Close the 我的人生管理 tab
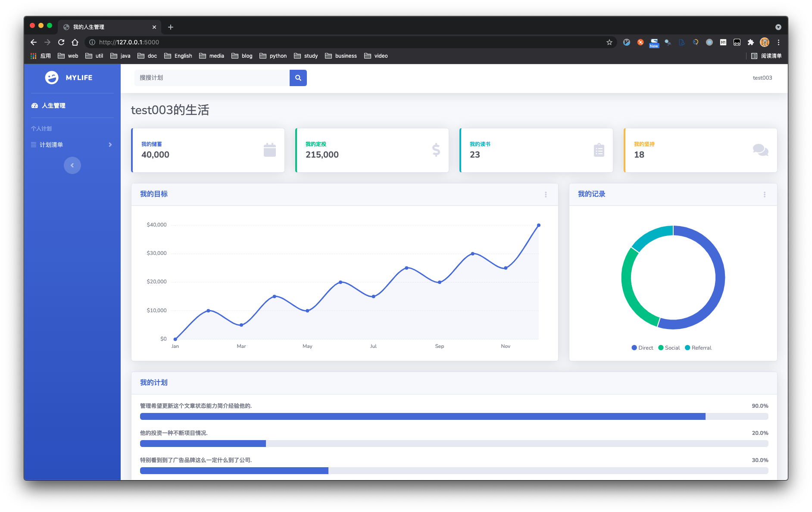Viewport: 812px width, 512px height. coord(154,27)
